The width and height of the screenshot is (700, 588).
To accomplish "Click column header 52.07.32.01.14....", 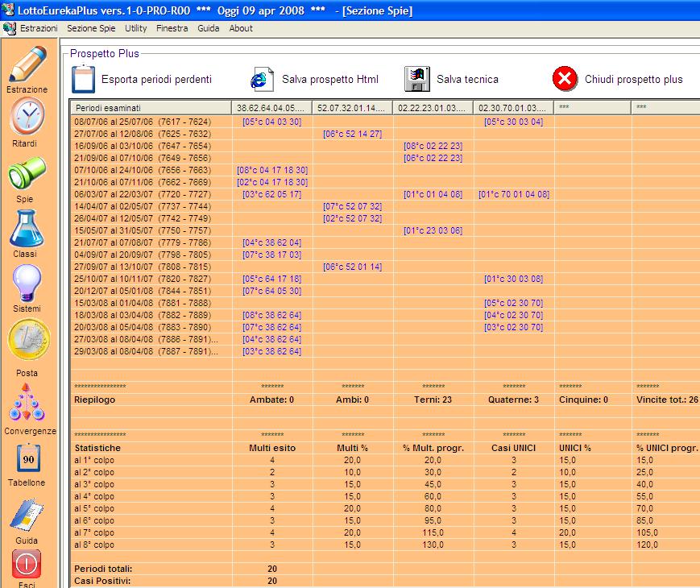I will (x=352, y=108).
